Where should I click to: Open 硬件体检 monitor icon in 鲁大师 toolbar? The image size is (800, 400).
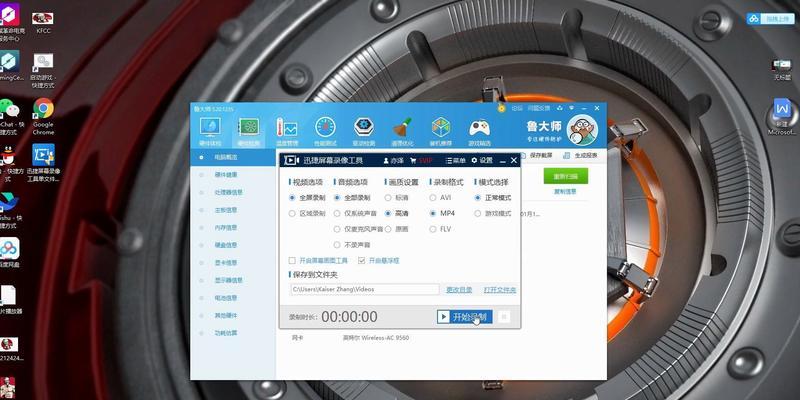pos(210,128)
